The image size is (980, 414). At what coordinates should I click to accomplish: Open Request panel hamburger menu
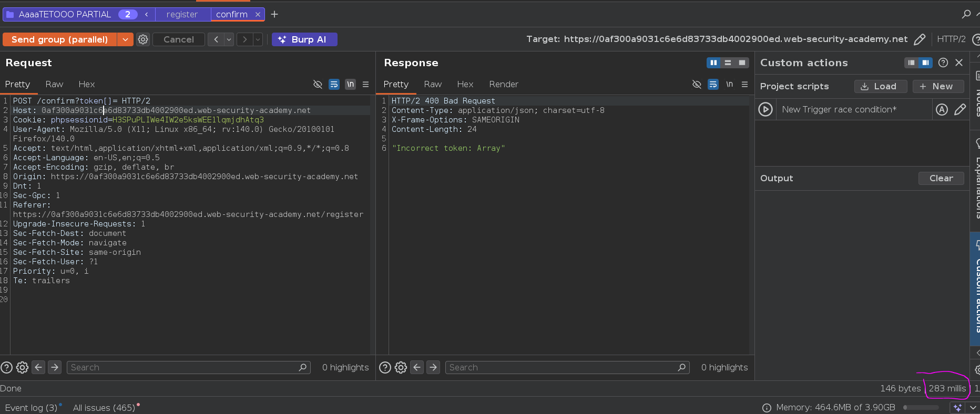[x=365, y=84]
